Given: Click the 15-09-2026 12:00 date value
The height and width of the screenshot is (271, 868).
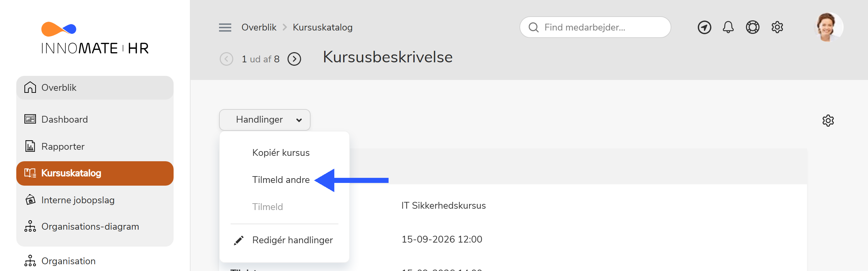Looking at the screenshot, I should point(442,239).
